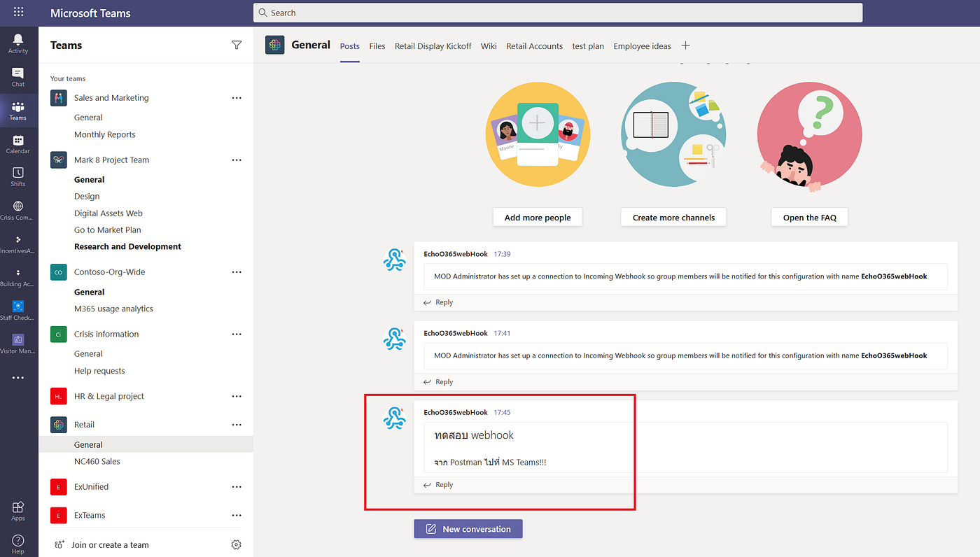
Task: Click the manage teams settings gear
Action: tap(236, 544)
